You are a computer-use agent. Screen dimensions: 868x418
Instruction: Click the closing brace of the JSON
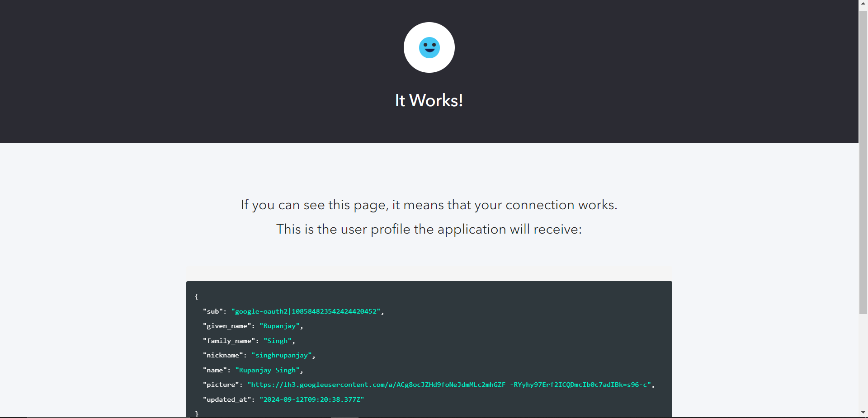pyautogui.click(x=197, y=413)
